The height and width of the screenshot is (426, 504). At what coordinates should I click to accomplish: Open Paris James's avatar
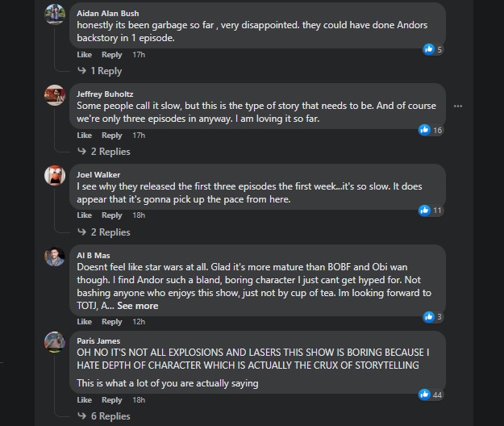[55, 342]
